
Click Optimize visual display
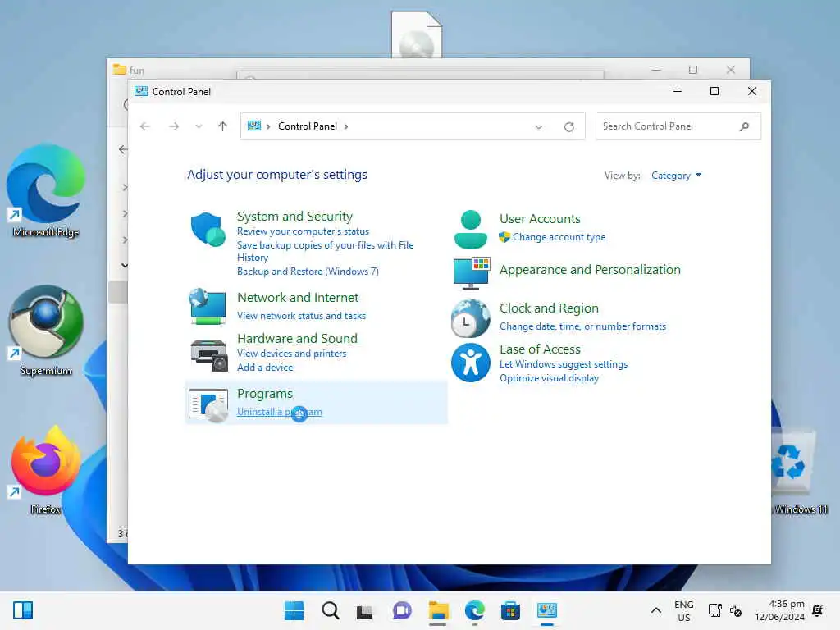(x=549, y=377)
